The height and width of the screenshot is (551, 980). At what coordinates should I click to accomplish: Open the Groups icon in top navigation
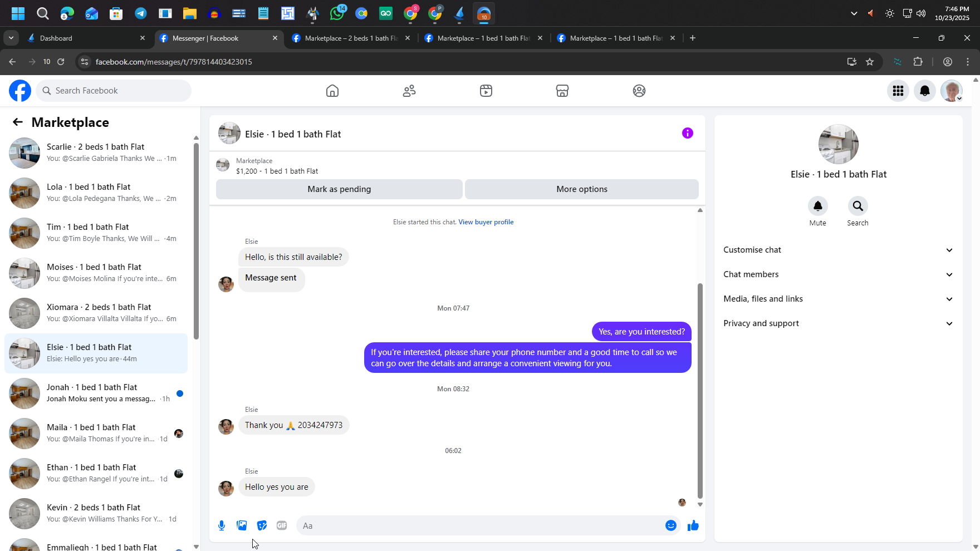pyautogui.click(x=639, y=91)
